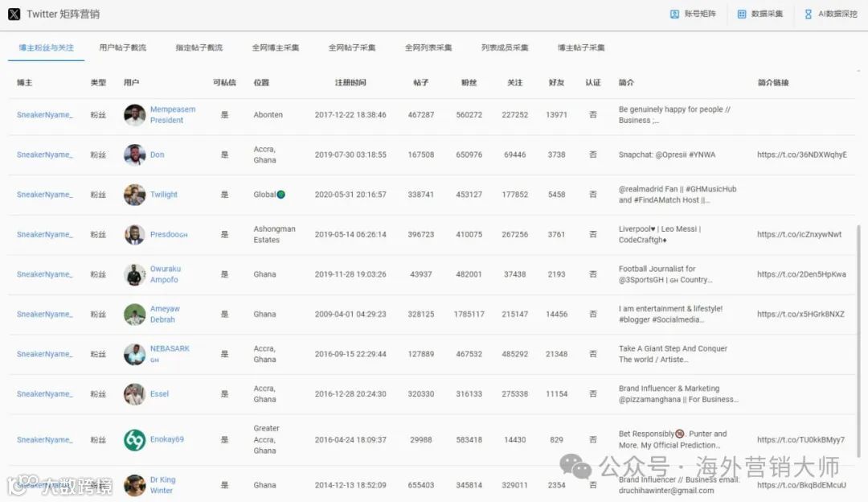Viewport: 868px width, 502px height.
Task: Open Don user link
Action: click(x=158, y=154)
